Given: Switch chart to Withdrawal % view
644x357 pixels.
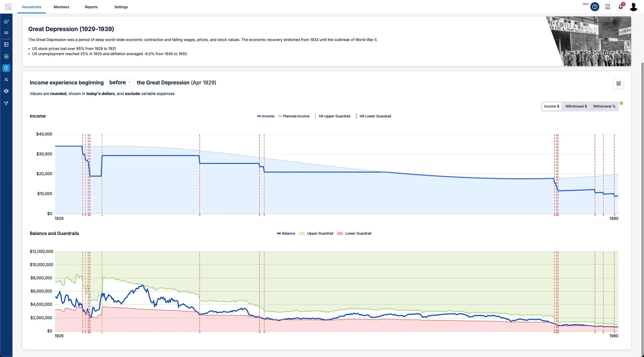Looking at the screenshot, I should 604,106.
